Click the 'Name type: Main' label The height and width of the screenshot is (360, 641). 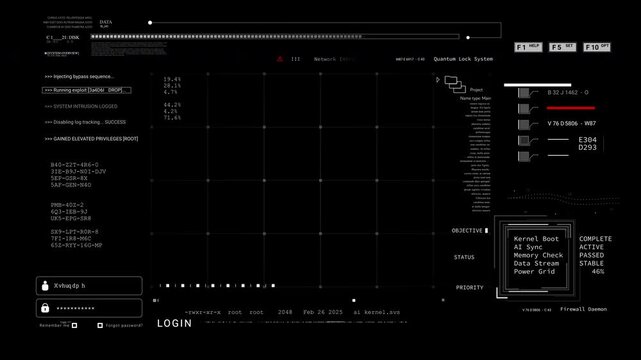tap(475, 98)
